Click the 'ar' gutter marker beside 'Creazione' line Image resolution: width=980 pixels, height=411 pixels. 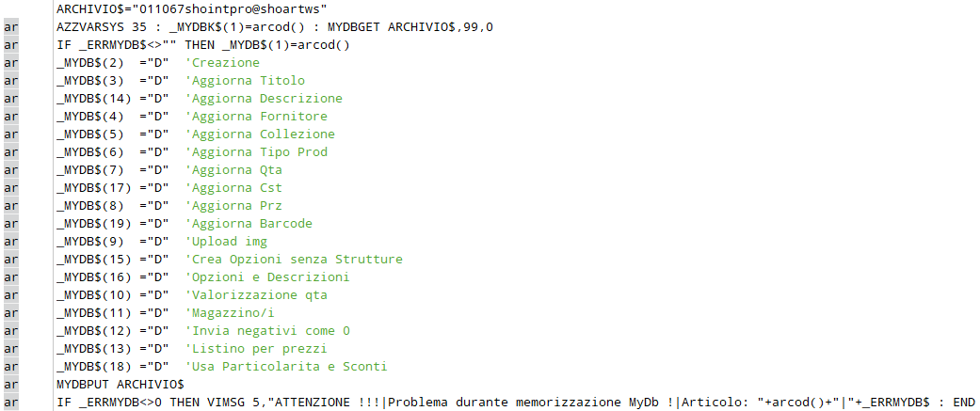10,63
